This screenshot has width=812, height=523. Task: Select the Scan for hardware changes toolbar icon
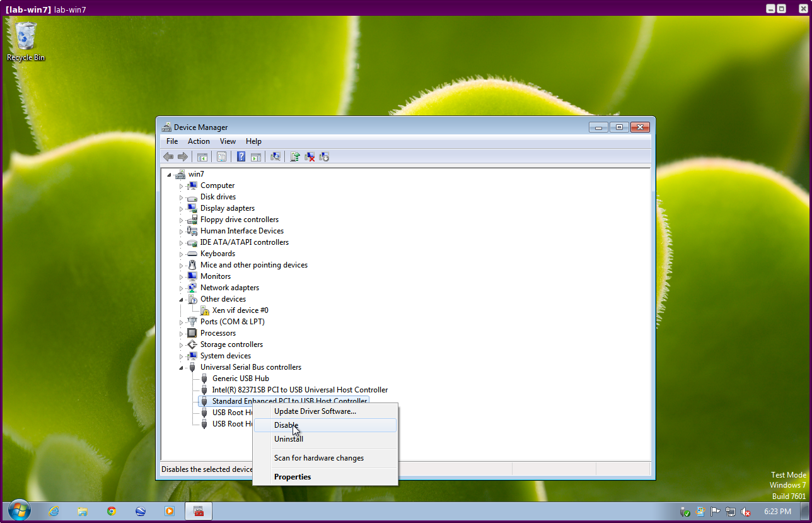275,156
